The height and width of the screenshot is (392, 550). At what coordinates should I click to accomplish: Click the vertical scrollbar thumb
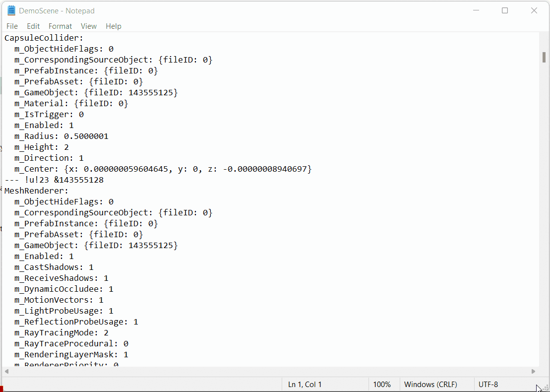tap(544, 57)
